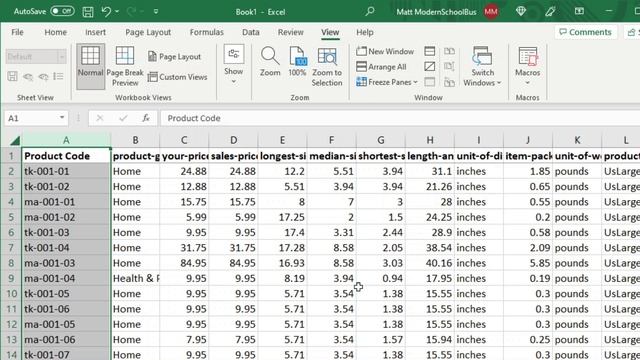Click inside the Name Box showing A1

[32, 118]
